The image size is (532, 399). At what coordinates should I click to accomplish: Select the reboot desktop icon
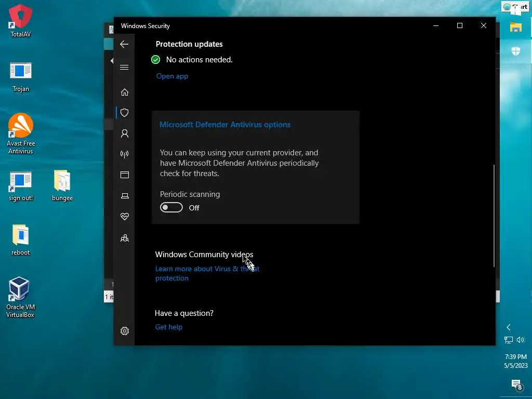[20, 240]
